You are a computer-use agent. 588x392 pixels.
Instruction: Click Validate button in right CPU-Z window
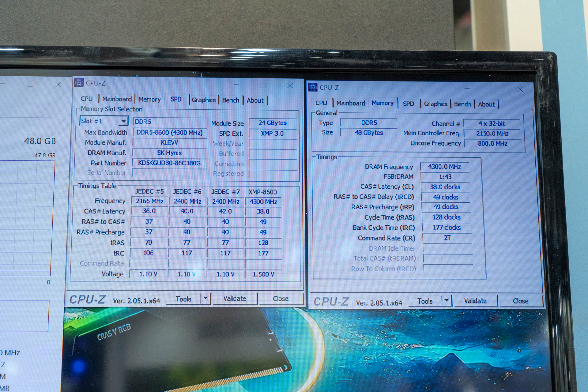coord(475,301)
